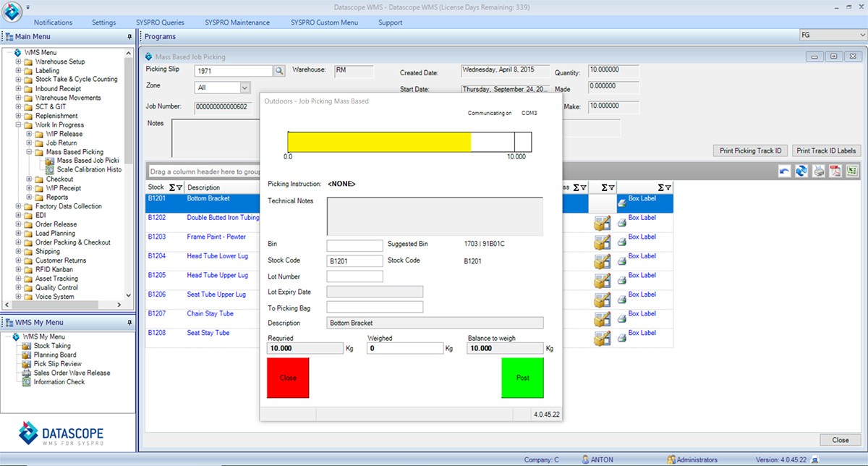Click the Print Picking Track ID button
Viewport: 868px width, 466px height.
pos(751,151)
